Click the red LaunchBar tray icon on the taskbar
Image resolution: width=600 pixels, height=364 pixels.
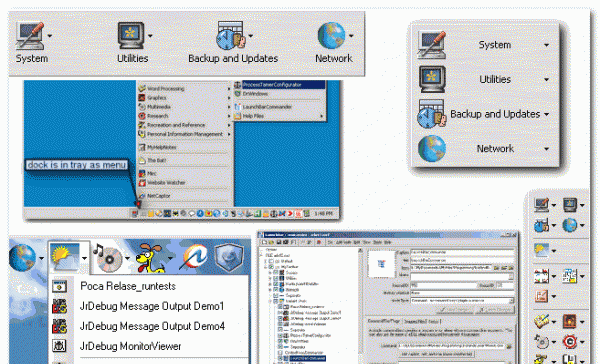tap(135, 214)
